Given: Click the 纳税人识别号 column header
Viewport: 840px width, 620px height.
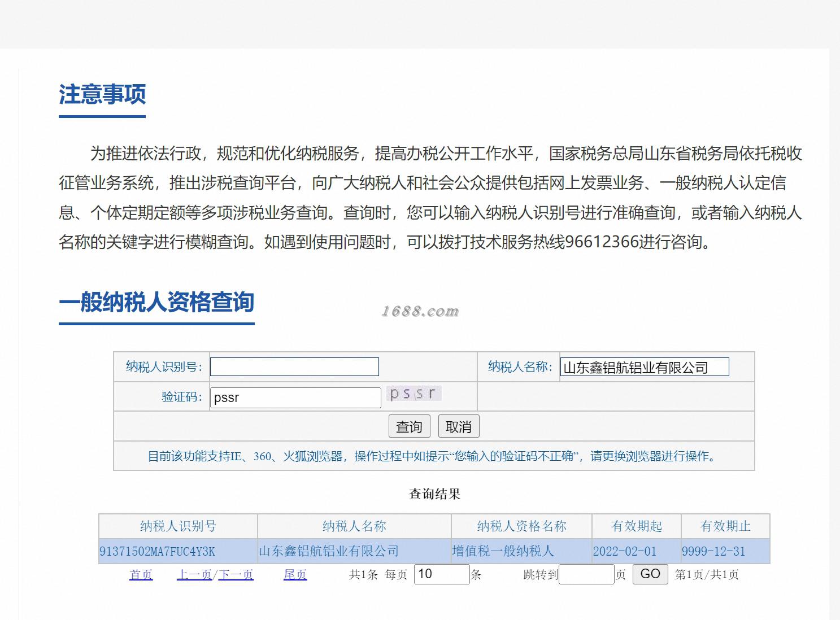Looking at the screenshot, I should (178, 526).
